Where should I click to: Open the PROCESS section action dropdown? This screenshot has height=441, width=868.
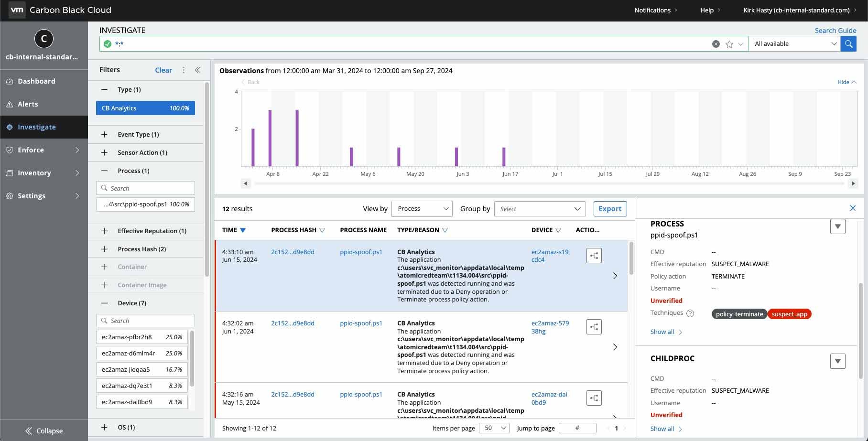tap(837, 226)
